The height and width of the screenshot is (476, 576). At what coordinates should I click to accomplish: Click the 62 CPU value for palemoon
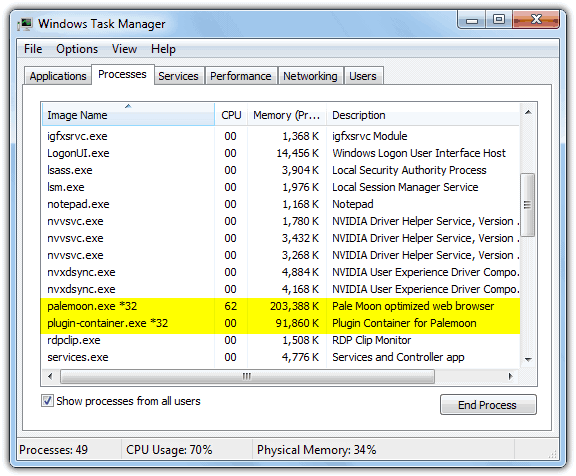pos(231,306)
